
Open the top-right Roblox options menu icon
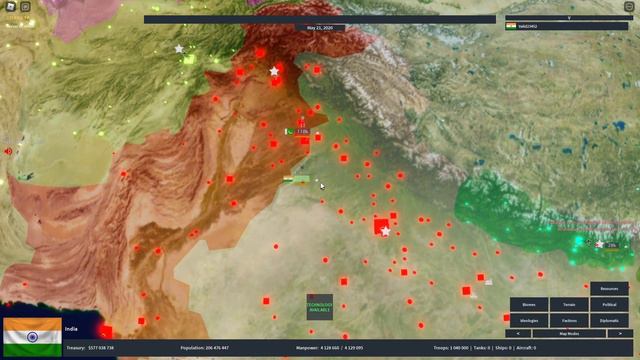click(629, 7)
